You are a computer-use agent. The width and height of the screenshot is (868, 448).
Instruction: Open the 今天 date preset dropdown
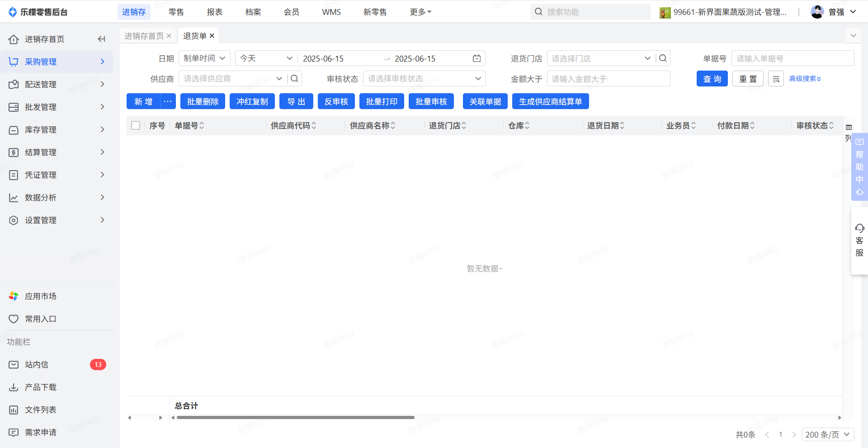pyautogui.click(x=266, y=58)
